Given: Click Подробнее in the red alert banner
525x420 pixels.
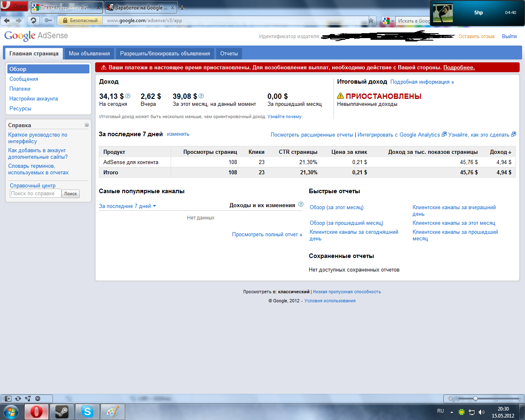Looking at the screenshot, I should (459, 67).
